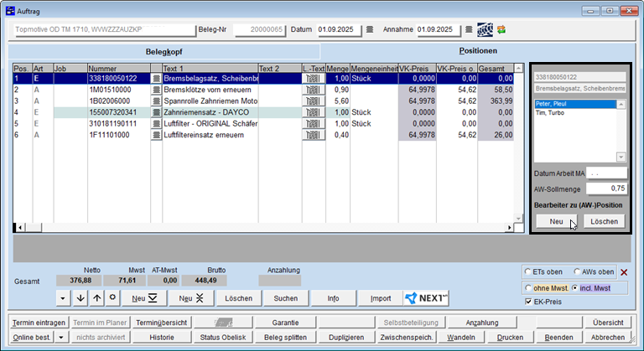Click the Auftrag window title icon

coord(10,11)
